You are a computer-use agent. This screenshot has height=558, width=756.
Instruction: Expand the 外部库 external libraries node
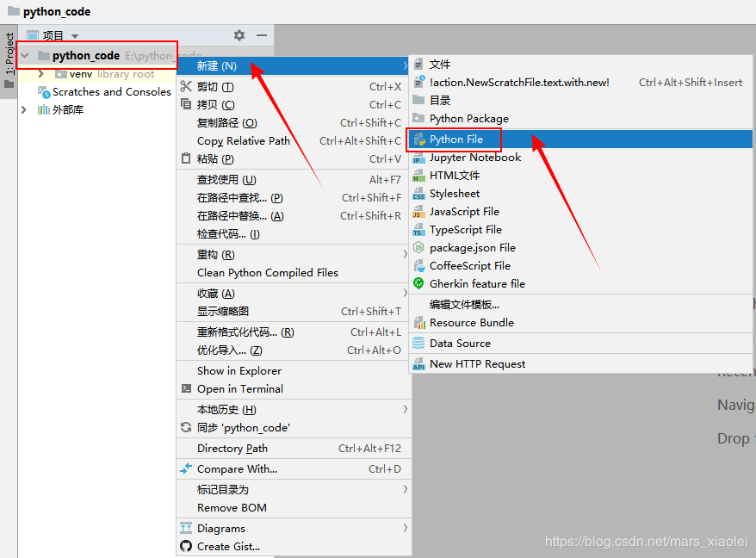point(24,110)
